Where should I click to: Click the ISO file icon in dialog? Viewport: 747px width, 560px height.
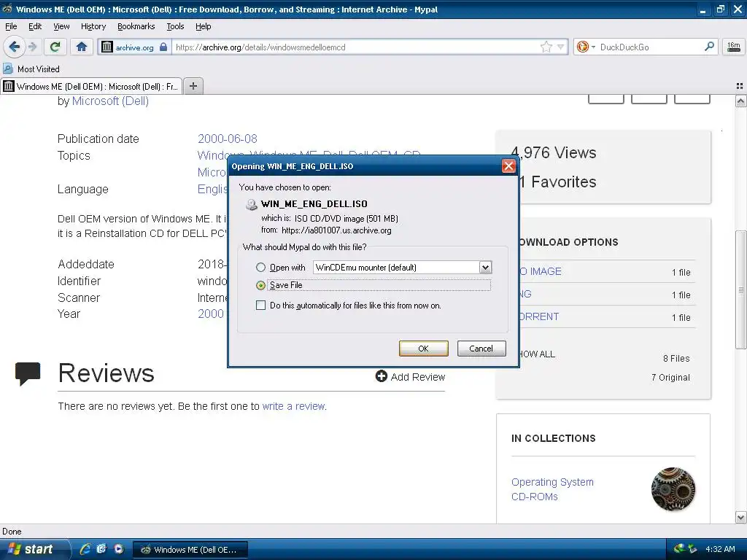[251, 204]
